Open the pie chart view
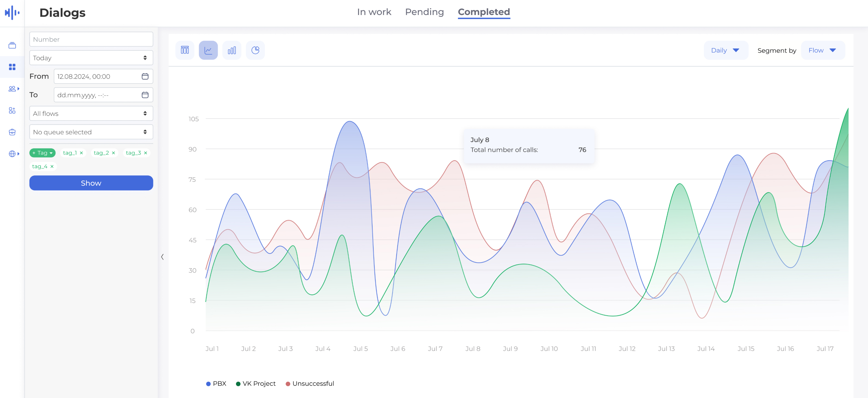 [x=255, y=50]
